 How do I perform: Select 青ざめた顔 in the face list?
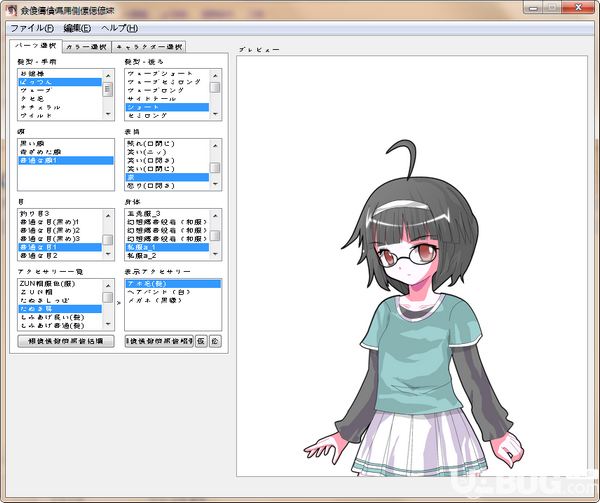pyautogui.click(x=66, y=152)
